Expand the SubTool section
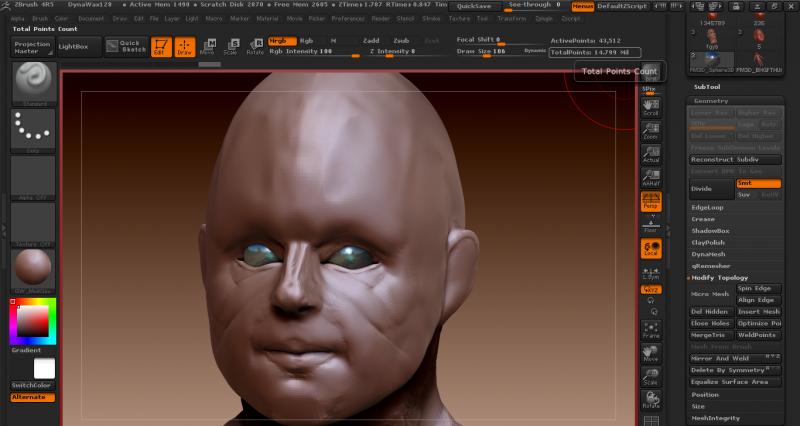800x426 pixels. pos(707,87)
